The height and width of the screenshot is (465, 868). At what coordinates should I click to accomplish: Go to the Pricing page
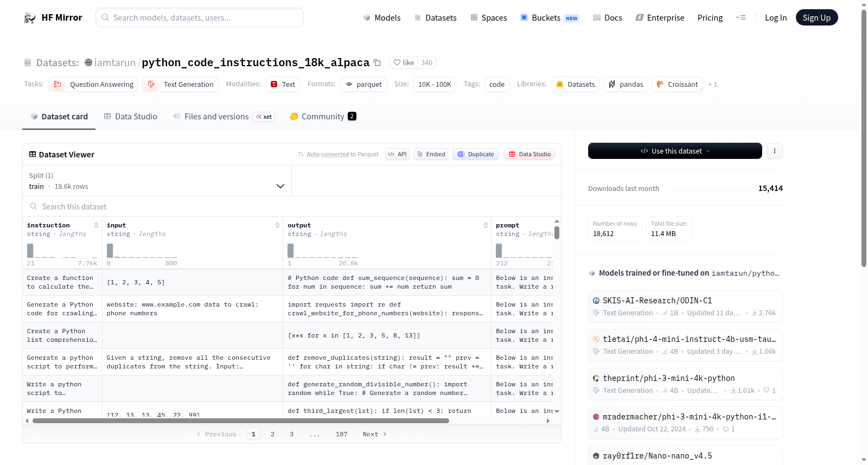coord(710,17)
